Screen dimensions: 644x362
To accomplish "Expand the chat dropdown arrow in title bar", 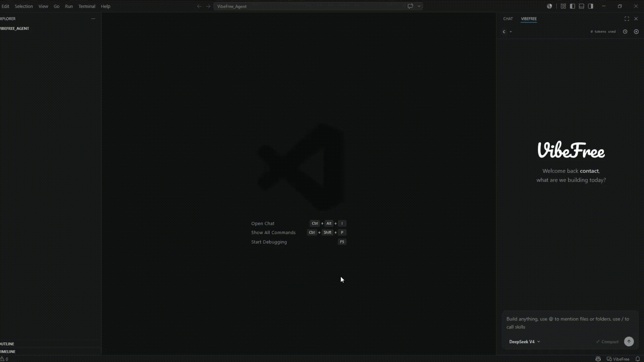I will pos(419,6).
